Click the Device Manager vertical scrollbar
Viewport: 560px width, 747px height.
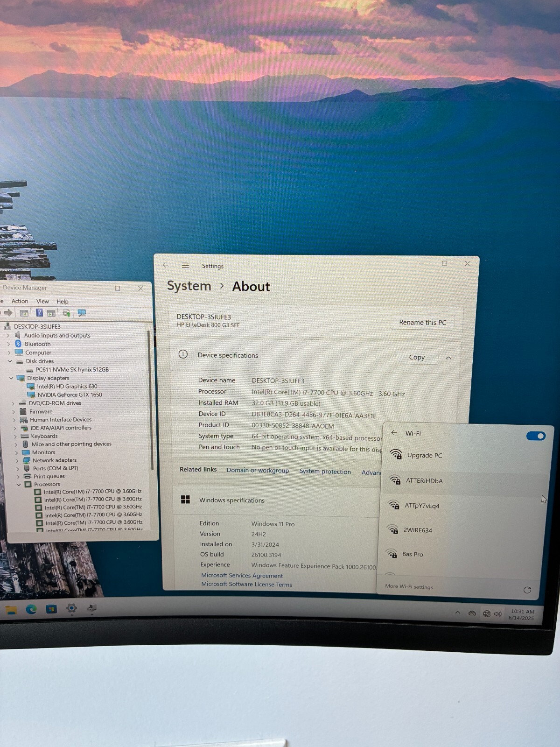click(151, 401)
